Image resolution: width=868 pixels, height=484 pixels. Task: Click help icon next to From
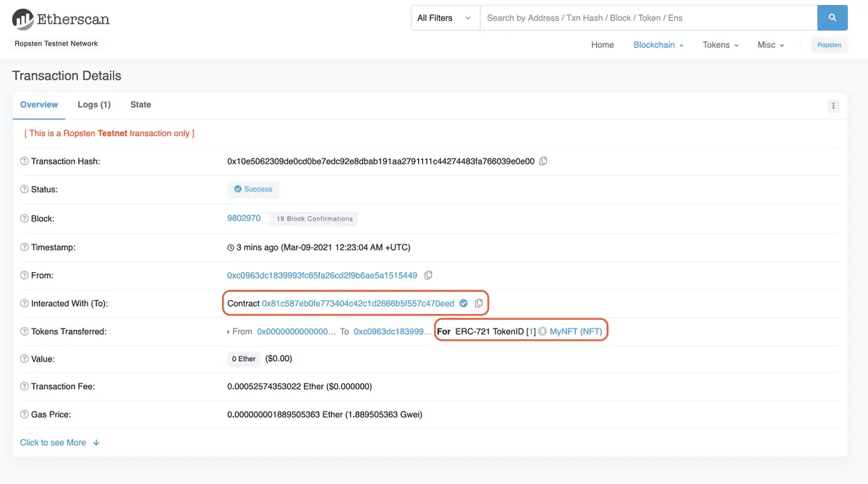25,276
